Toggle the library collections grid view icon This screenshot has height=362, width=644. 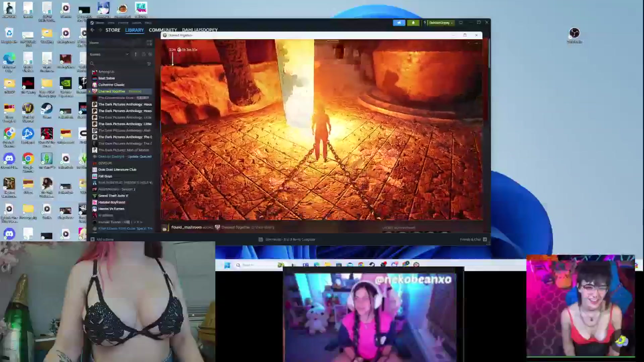coord(149,43)
